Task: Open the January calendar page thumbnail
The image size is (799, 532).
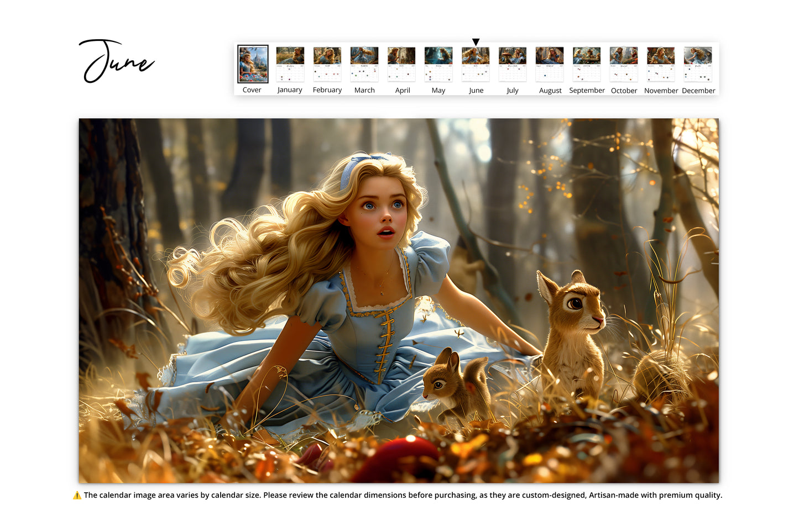Action: (x=290, y=64)
